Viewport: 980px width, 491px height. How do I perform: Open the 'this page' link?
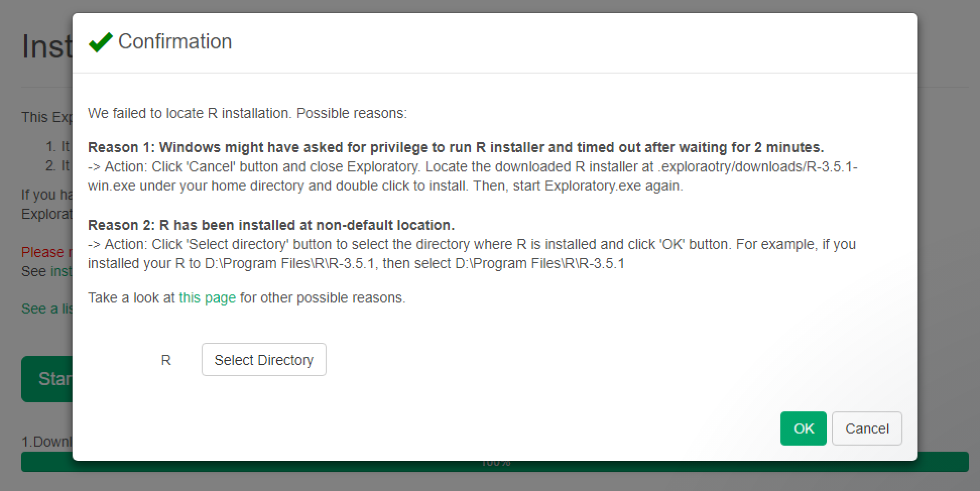click(x=207, y=297)
